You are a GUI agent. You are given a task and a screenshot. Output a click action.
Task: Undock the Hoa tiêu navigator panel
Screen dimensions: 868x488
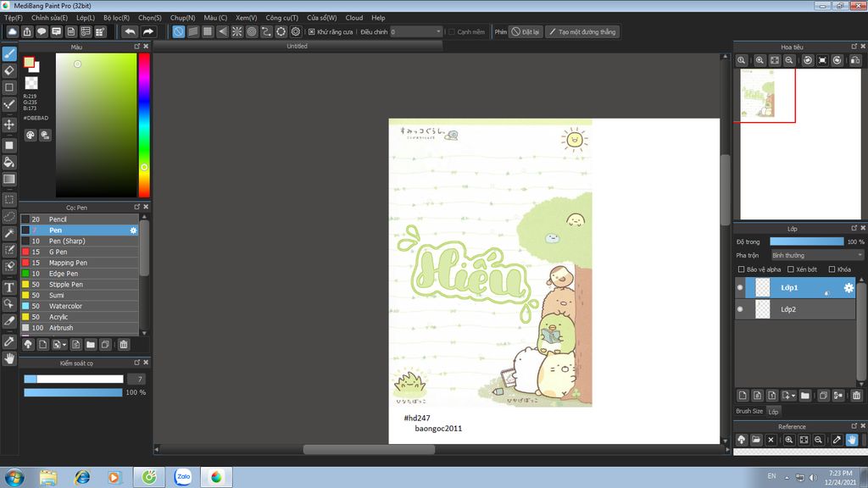pyautogui.click(x=854, y=47)
